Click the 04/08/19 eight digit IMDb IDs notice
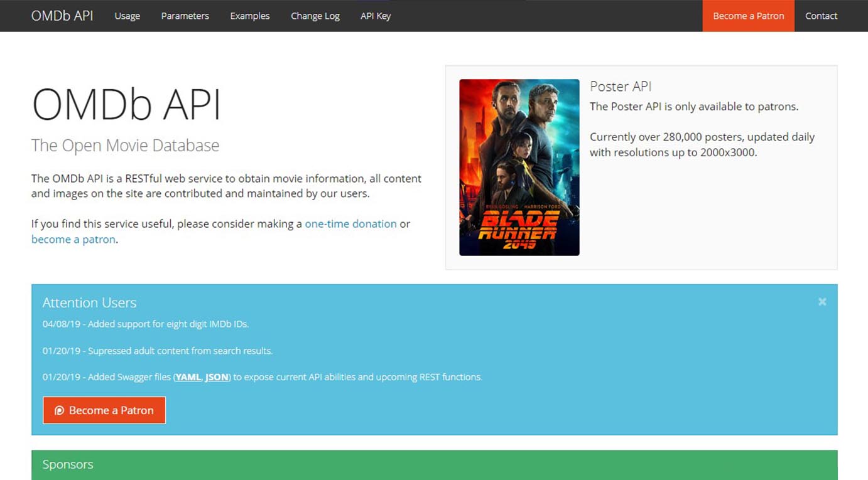The height and width of the screenshot is (480, 868). coord(146,324)
